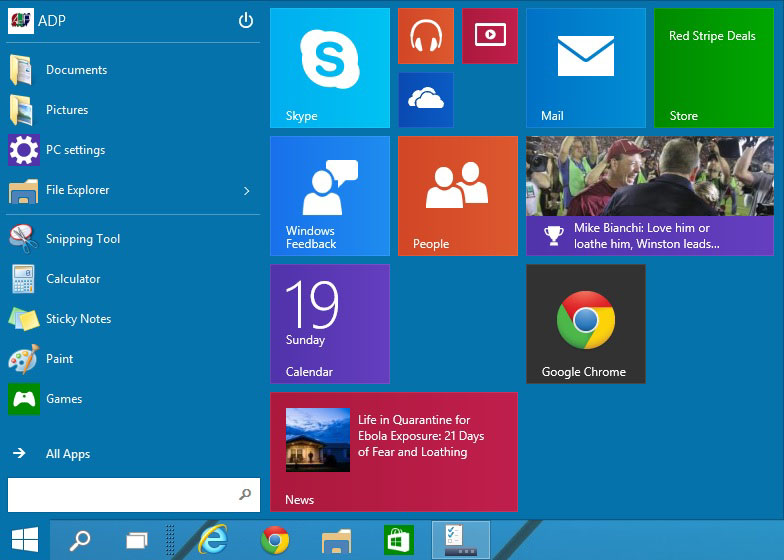Open the Mail tile
Image resolution: width=784 pixels, height=560 pixels.
pos(586,68)
